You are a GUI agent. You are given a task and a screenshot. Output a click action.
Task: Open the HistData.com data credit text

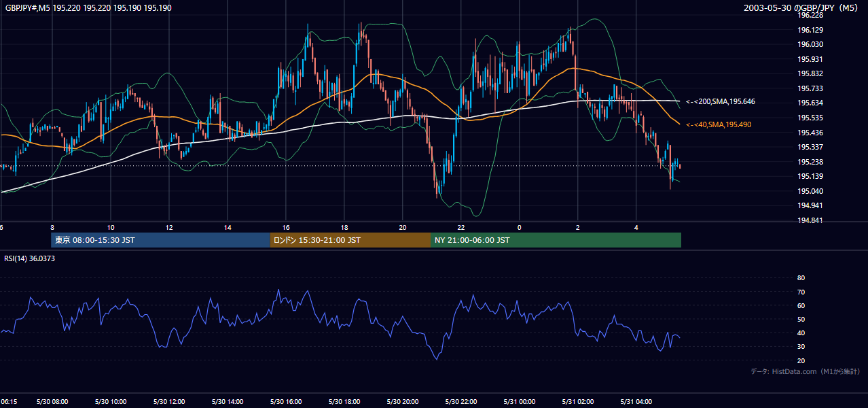[806, 371]
